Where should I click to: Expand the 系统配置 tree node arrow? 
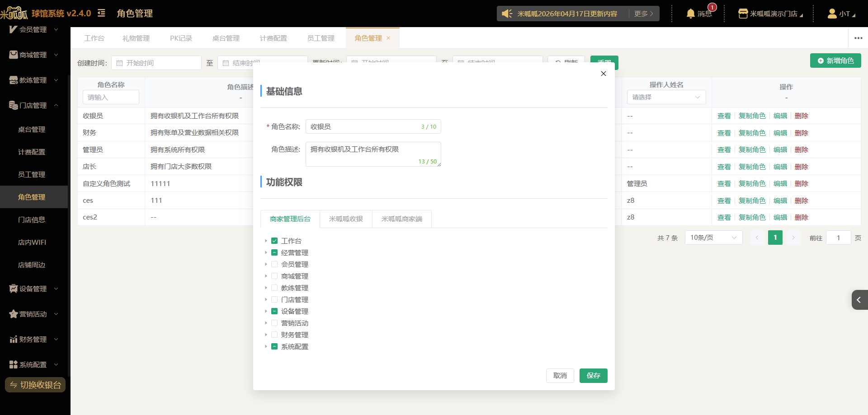[266, 346]
